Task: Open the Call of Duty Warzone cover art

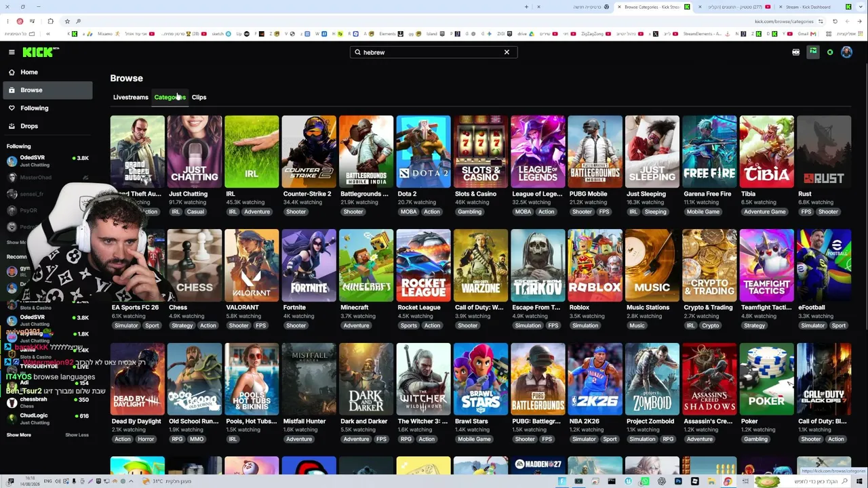Action: pyautogui.click(x=481, y=266)
